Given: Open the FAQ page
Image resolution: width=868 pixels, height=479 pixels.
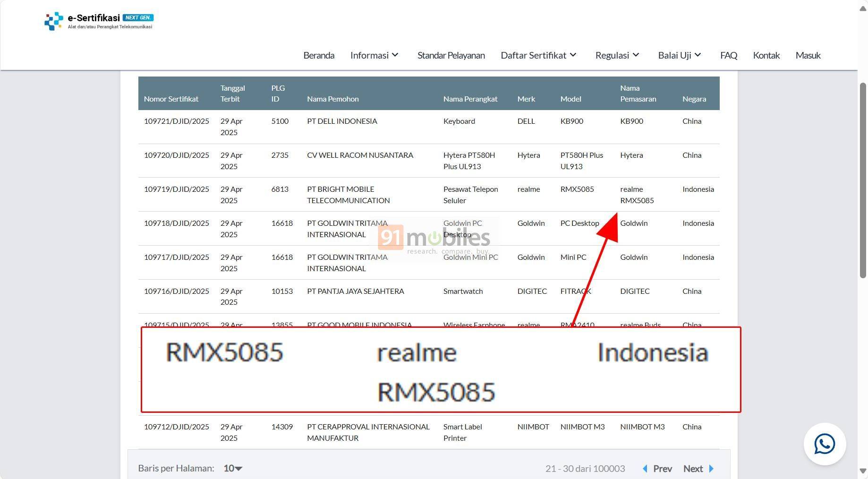Looking at the screenshot, I should click(729, 55).
